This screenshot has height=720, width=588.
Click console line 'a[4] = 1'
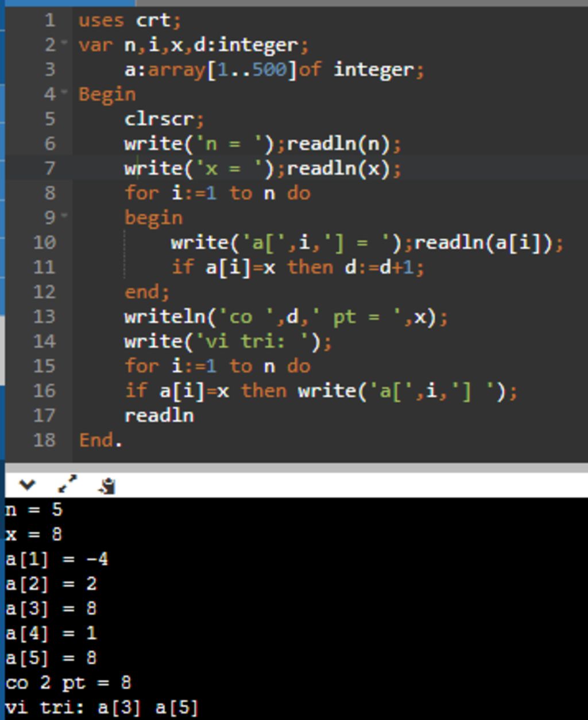coord(51,633)
